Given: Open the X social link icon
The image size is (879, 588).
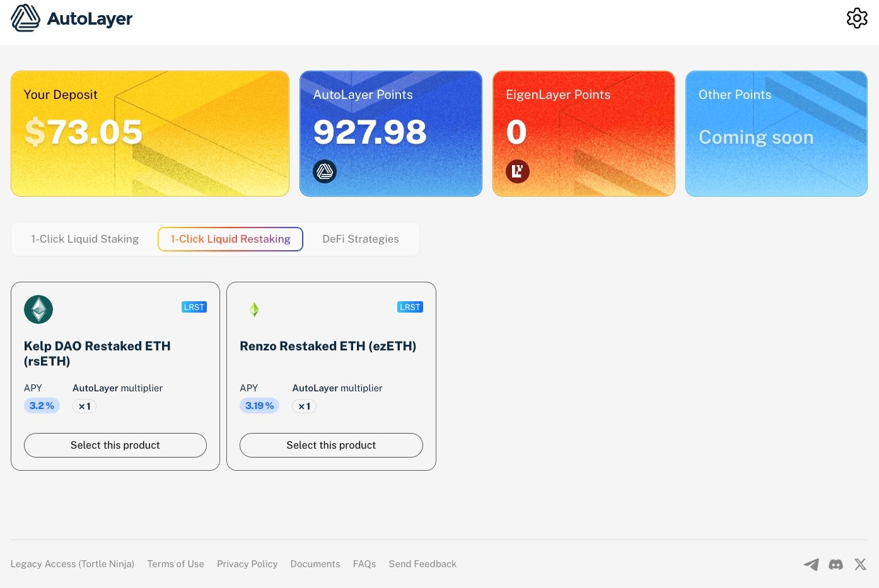Looking at the screenshot, I should (x=860, y=564).
